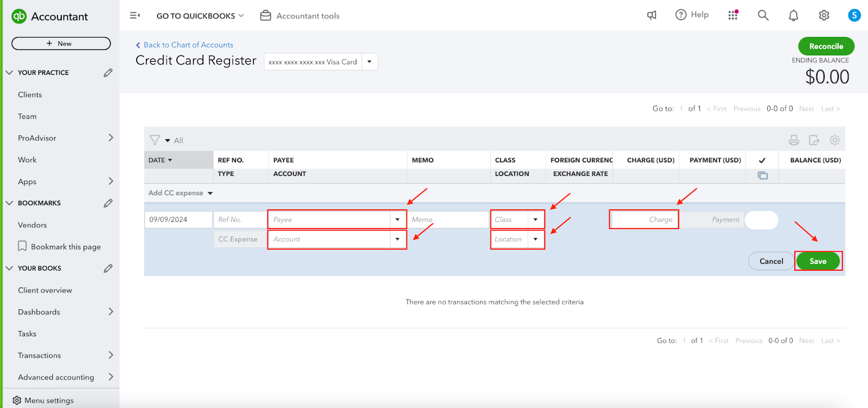The width and height of the screenshot is (868, 408).
Task: Click the checkmark reconcile status column header
Action: tap(762, 160)
